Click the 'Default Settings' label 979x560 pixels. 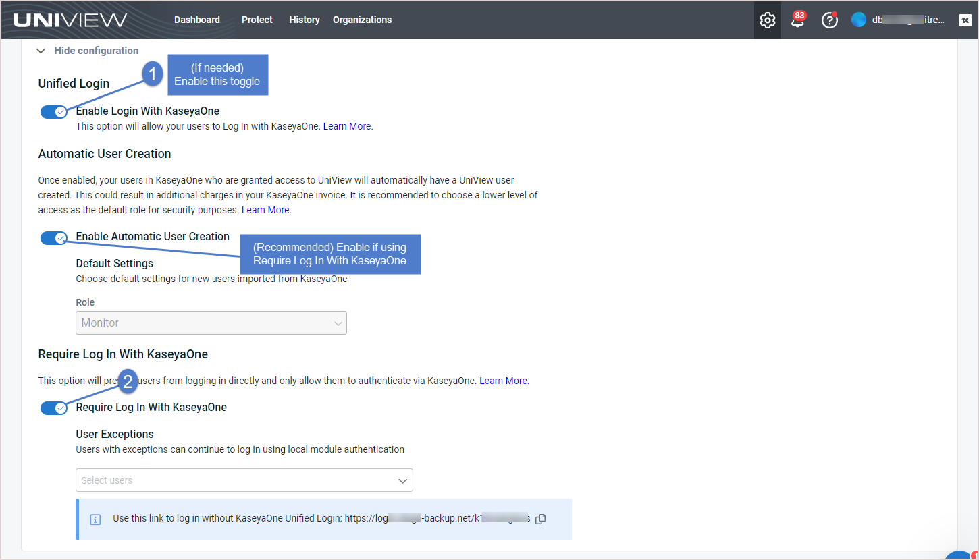[x=115, y=263]
